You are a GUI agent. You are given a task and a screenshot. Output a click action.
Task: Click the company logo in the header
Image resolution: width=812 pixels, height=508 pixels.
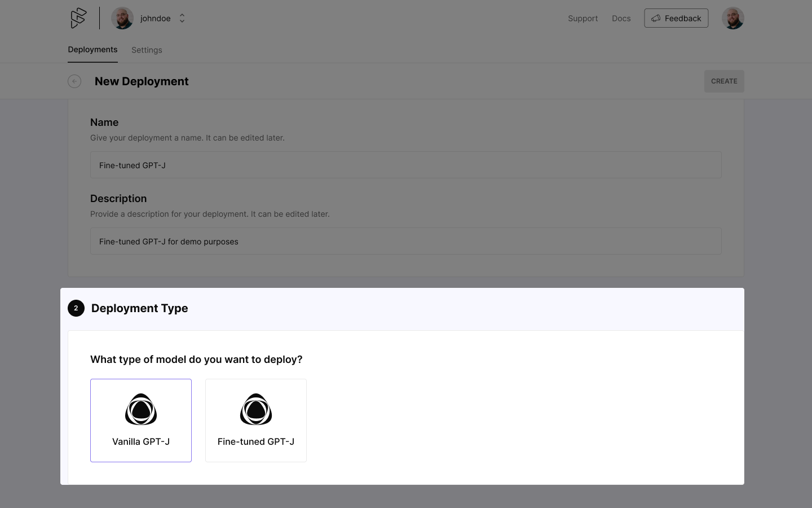[78, 18]
